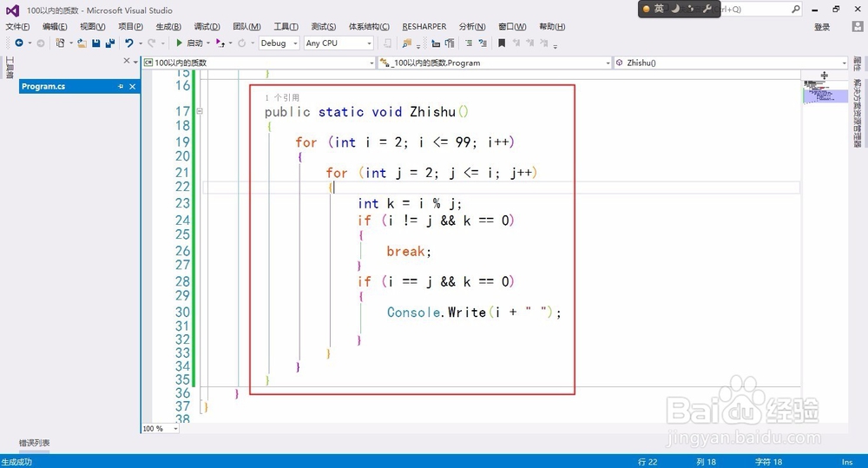Screen dimensions: 868x468
Task: Click the 登录 sign-in link
Action: [x=822, y=27]
